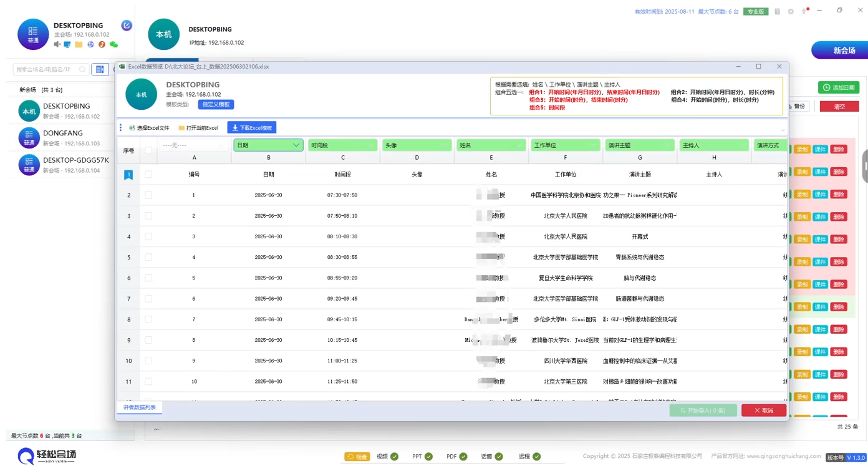Viewport: 868px width, 471px height.
Task: Tick the checkbox for row with 07:50-08:10
Action: (148, 216)
